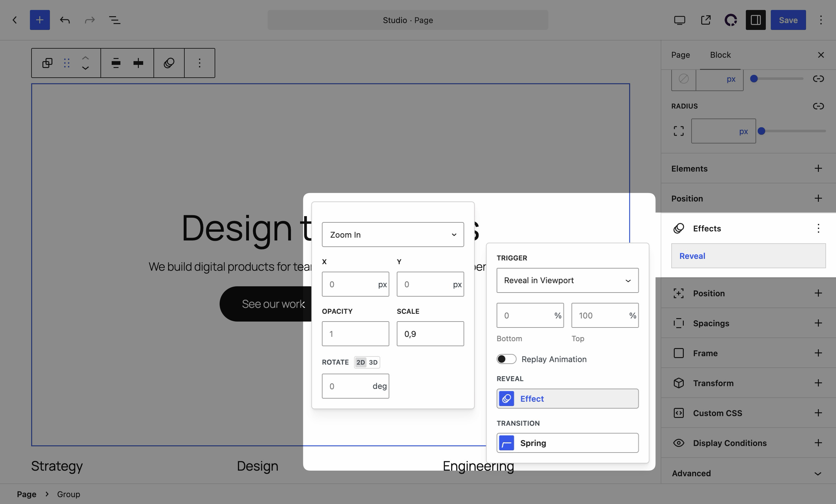Adjust the Radius slider handle
Image resolution: width=836 pixels, height=504 pixels.
coord(761,131)
